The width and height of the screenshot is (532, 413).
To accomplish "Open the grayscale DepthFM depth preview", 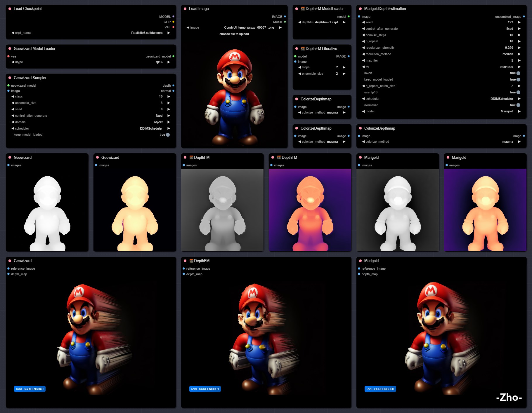I will coord(222,210).
